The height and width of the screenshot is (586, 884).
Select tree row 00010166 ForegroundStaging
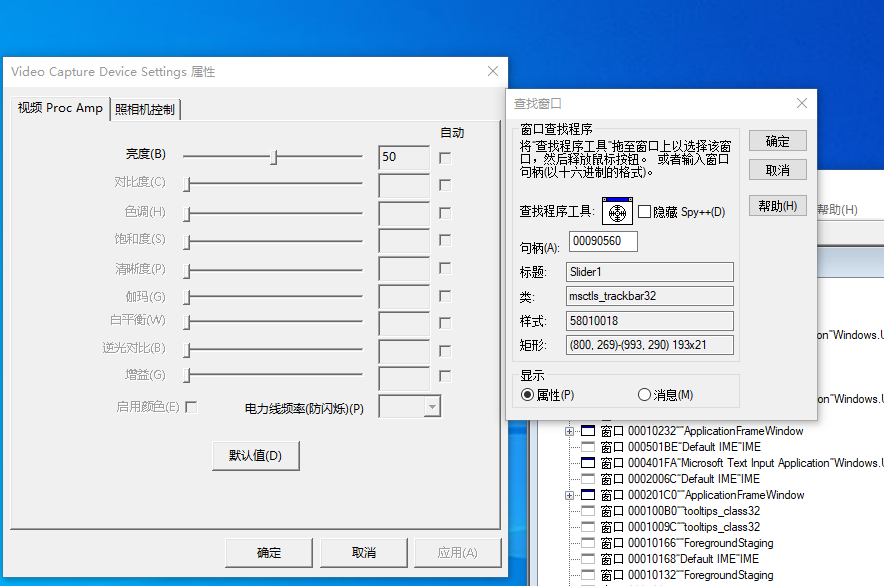[x=687, y=543]
